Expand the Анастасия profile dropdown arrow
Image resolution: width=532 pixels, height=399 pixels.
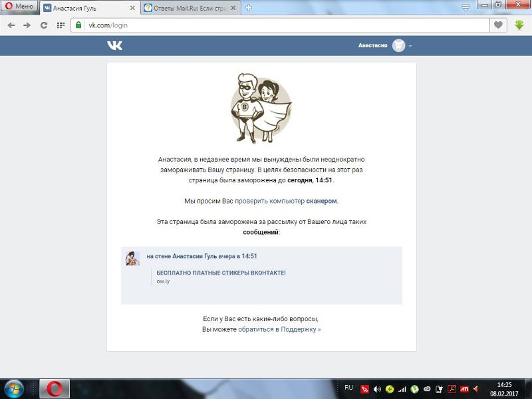click(x=411, y=46)
